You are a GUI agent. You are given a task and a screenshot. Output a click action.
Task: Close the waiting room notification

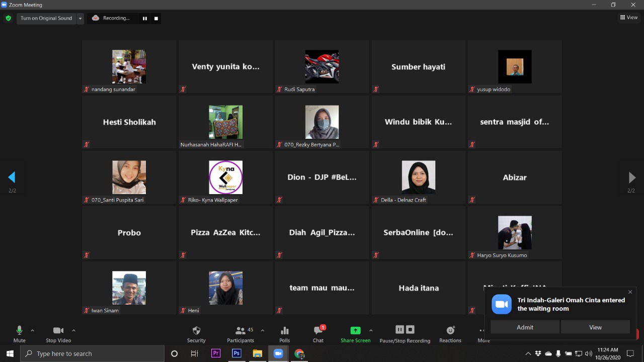[x=630, y=292]
